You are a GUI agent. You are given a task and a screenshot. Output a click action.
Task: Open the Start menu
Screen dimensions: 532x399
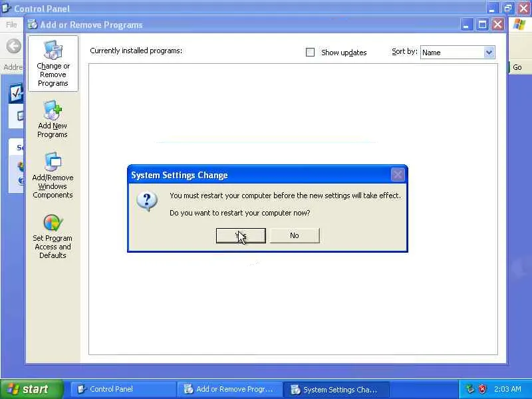click(32, 389)
